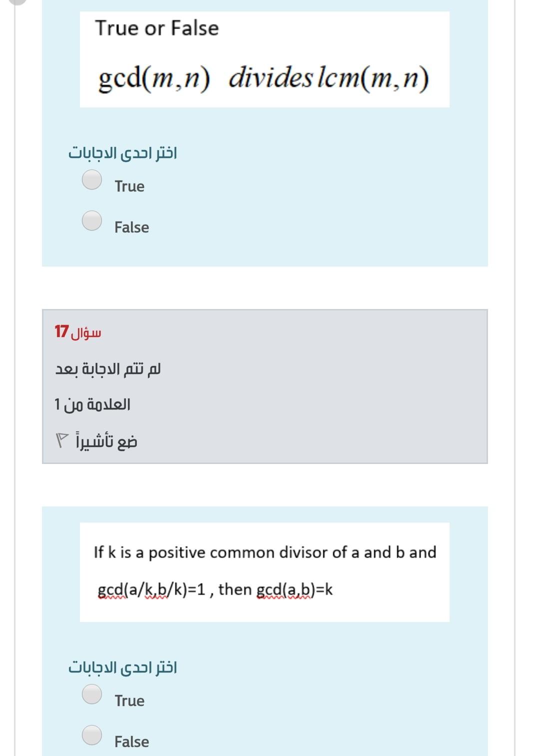The width and height of the screenshot is (534, 756).
Task: Select False for the gcd divides lcm question
Action: click(92, 220)
